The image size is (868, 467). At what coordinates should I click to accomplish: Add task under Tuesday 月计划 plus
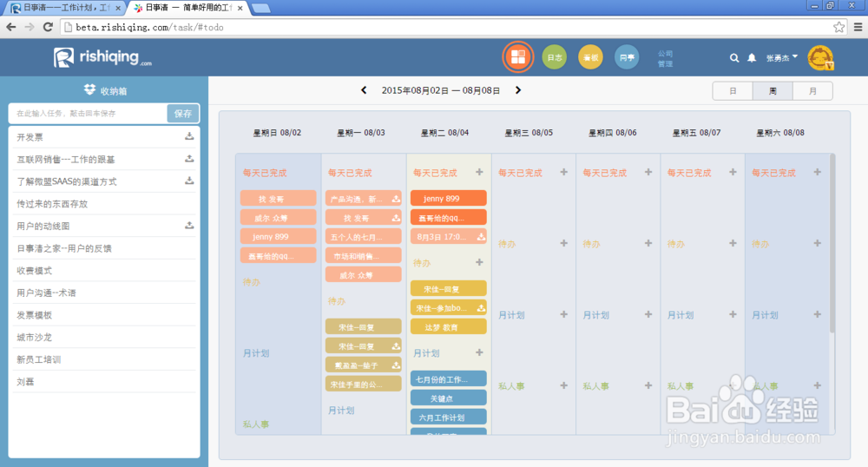(479, 352)
